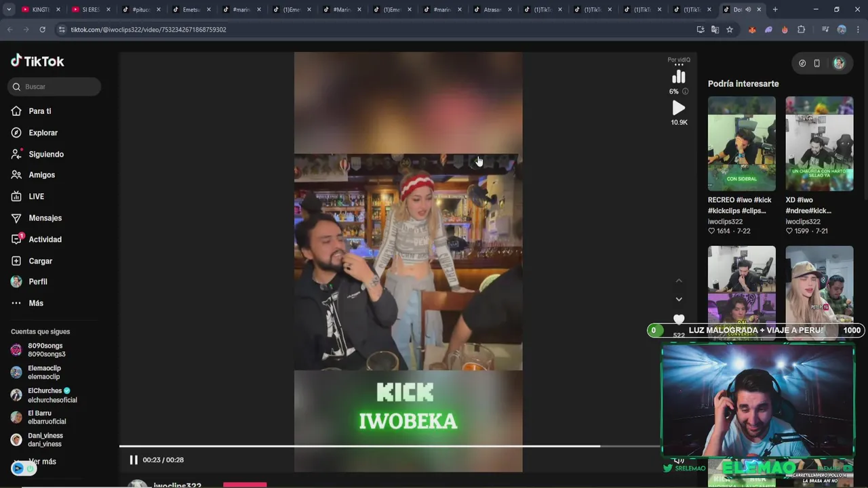
Task: Click the iwoclips322 author under RECREO video
Action: click(x=725, y=222)
